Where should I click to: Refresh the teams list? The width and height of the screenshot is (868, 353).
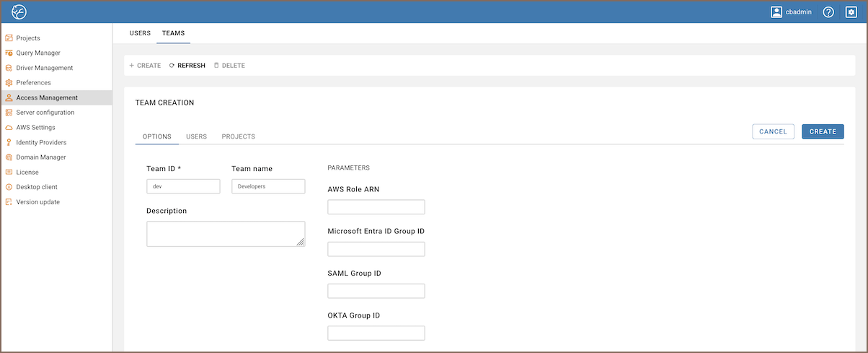coord(187,66)
